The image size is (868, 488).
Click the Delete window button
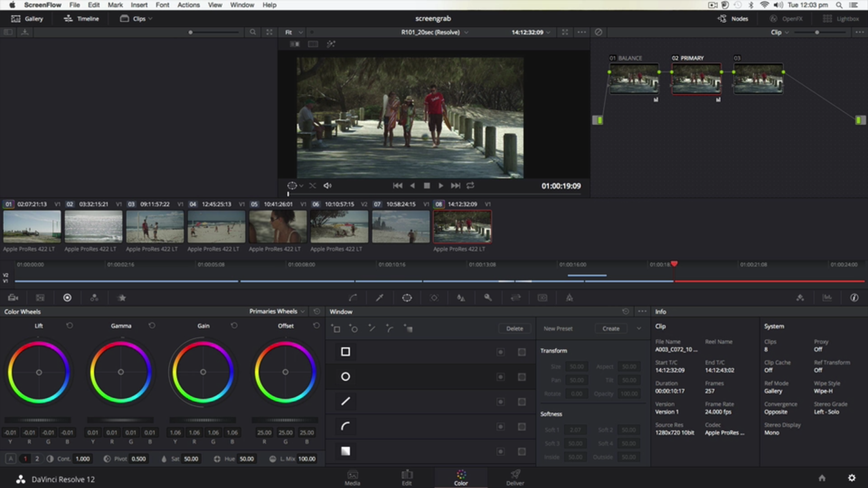click(514, 328)
